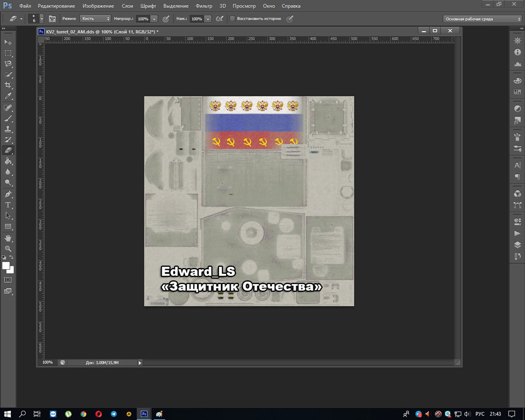This screenshot has height=420, width=525.
Task: Open the brush preset picker dropdown
Action: (x=42, y=18)
